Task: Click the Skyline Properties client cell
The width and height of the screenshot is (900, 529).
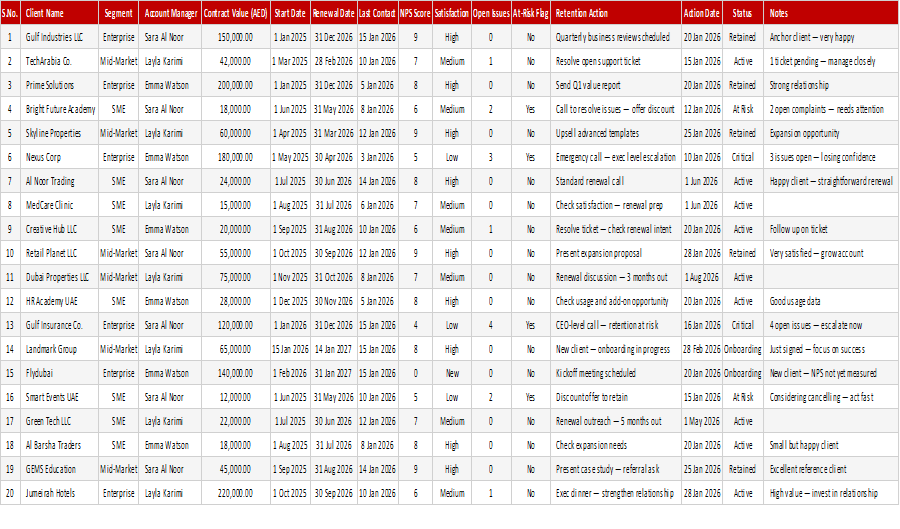Action: click(x=59, y=133)
